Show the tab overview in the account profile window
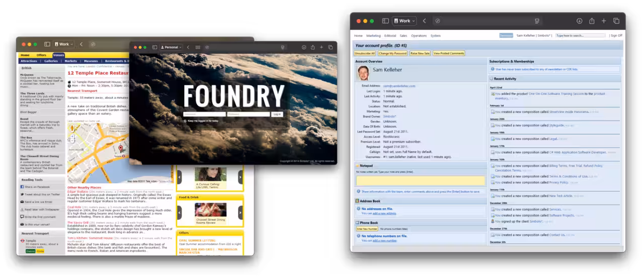Image resolution: width=644 pixels, height=277 pixels. click(616, 21)
